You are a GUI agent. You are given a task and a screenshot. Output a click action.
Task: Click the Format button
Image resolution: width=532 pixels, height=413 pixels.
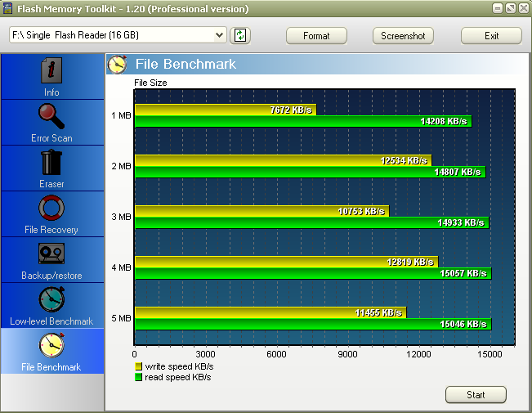coord(316,36)
